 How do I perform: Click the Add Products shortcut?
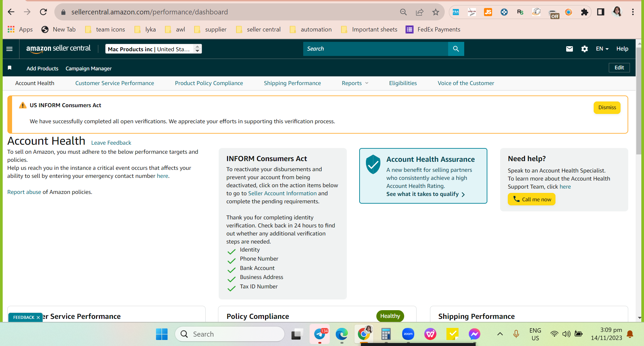[x=42, y=68]
